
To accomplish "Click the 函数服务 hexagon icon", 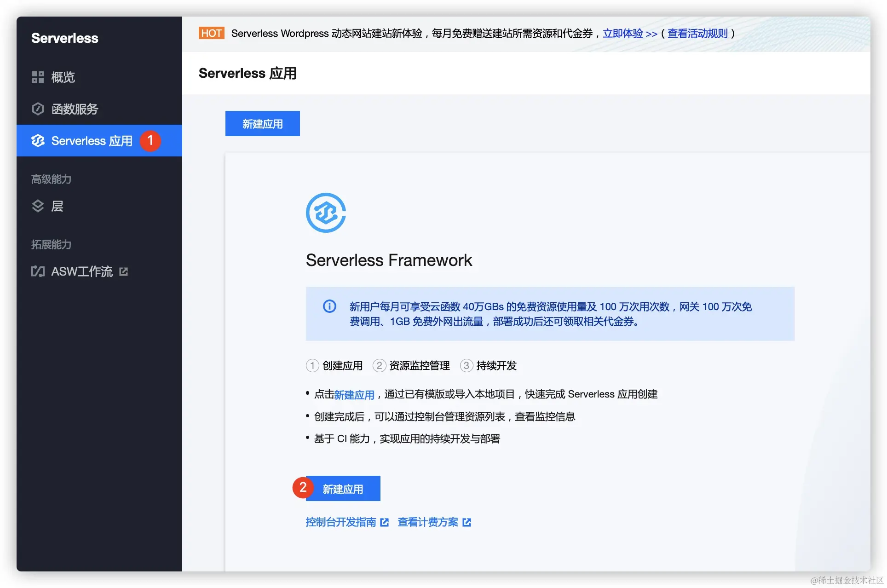I will [x=38, y=109].
